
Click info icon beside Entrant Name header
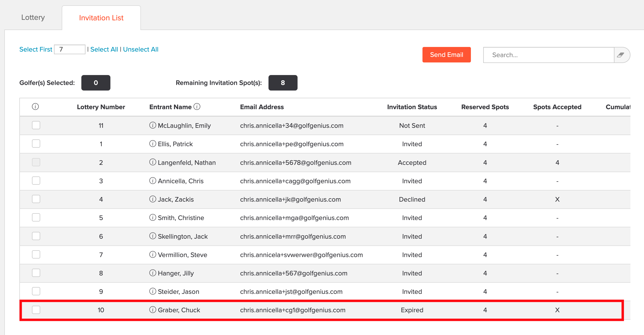click(x=197, y=107)
